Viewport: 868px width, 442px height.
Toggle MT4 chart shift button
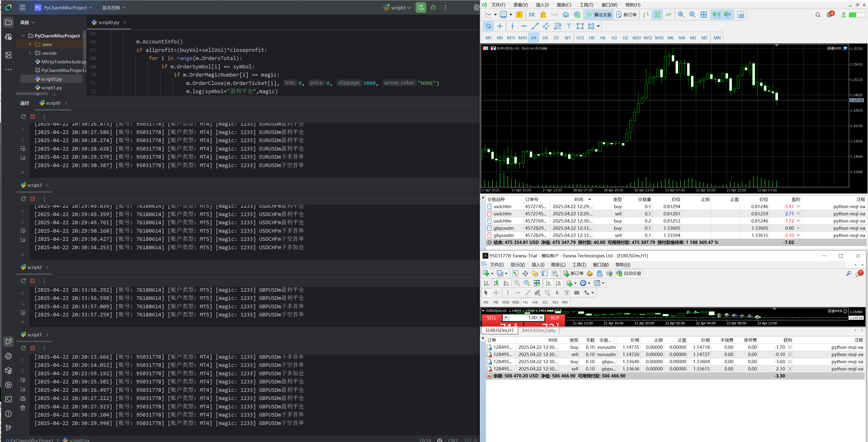coord(558,283)
